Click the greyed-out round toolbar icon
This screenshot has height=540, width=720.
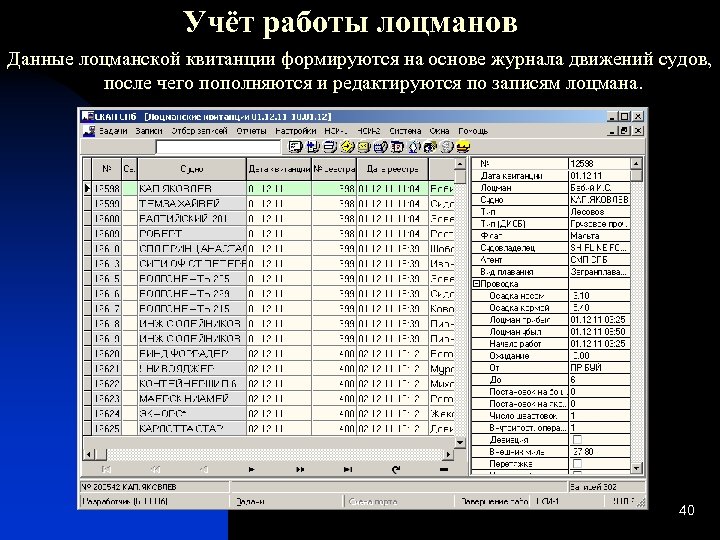(447, 147)
